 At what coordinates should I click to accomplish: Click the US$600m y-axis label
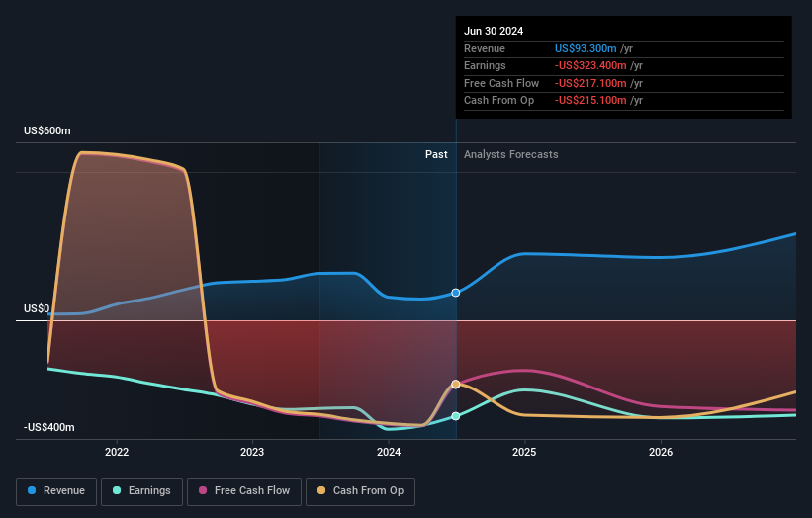pos(47,130)
